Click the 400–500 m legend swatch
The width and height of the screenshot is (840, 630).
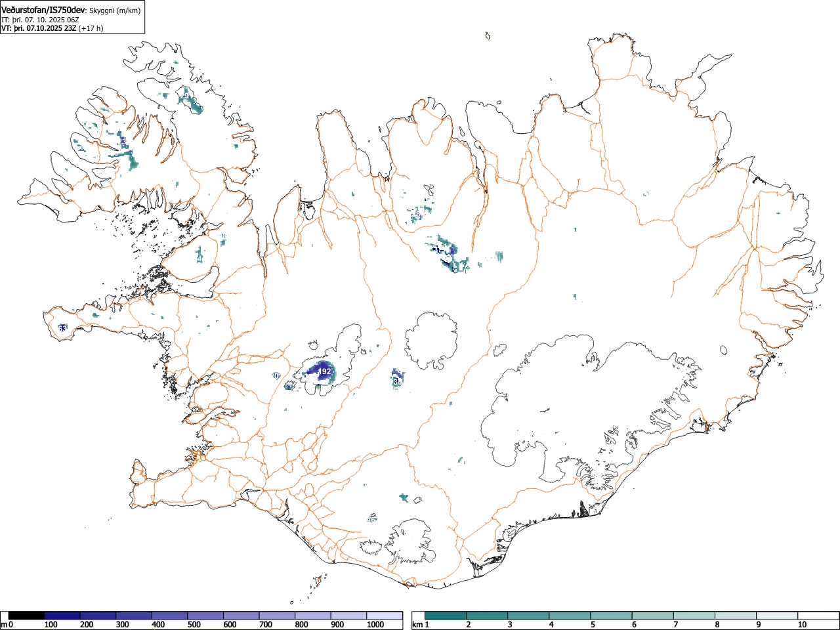pyautogui.click(x=170, y=616)
